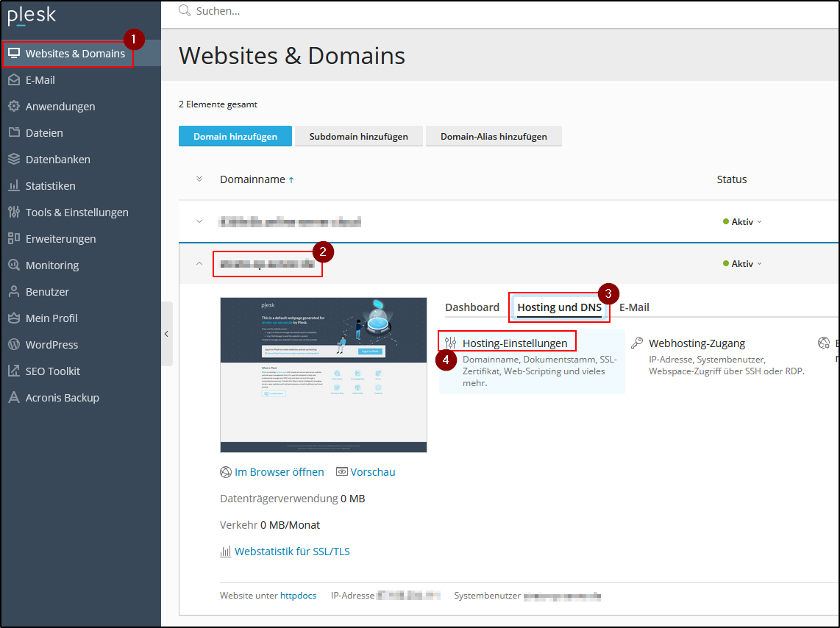View Statistiken in the sidebar
This screenshot has width=840, height=628.
tap(57, 185)
